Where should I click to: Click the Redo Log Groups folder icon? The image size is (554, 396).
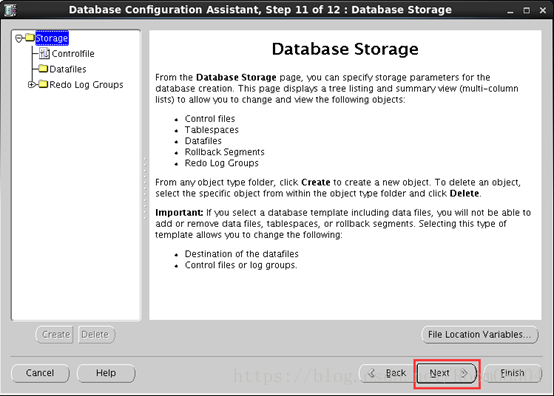click(x=43, y=84)
